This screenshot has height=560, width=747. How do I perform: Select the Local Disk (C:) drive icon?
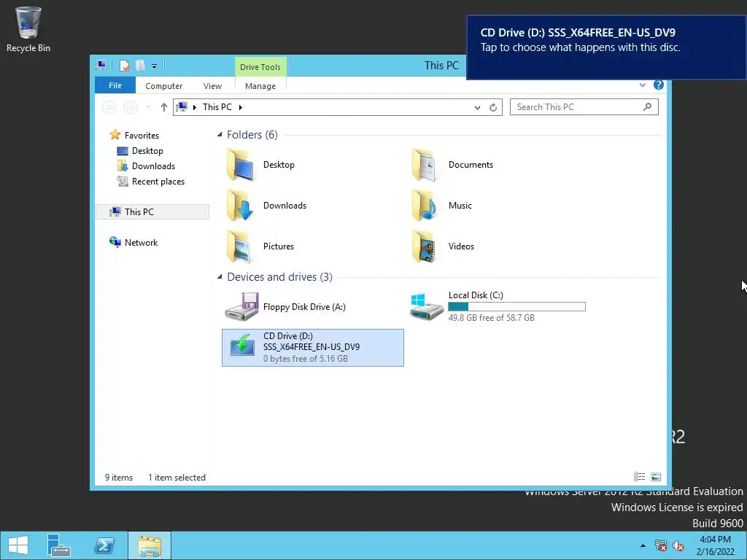tap(427, 306)
